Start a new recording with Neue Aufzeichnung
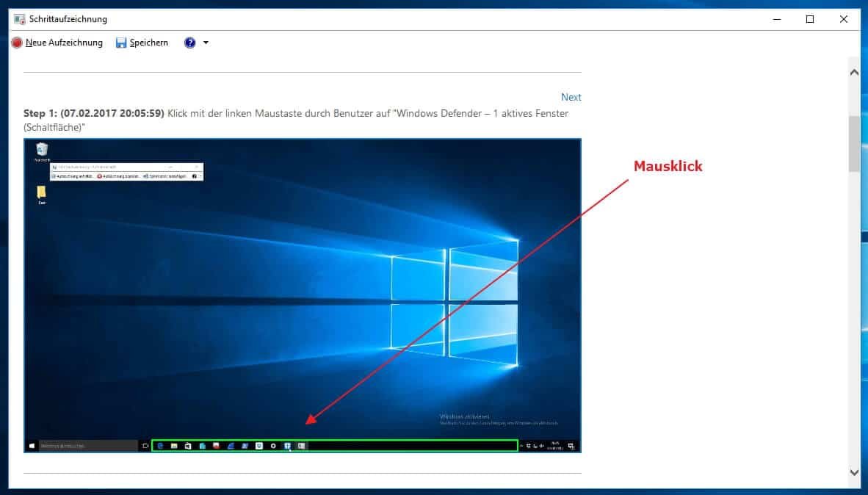This screenshot has height=495, width=868. pyautogui.click(x=57, y=43)
